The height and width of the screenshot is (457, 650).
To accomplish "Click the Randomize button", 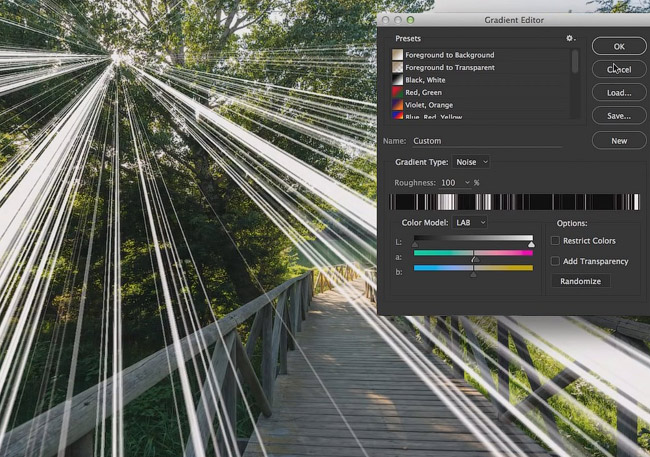I will 580,281.
